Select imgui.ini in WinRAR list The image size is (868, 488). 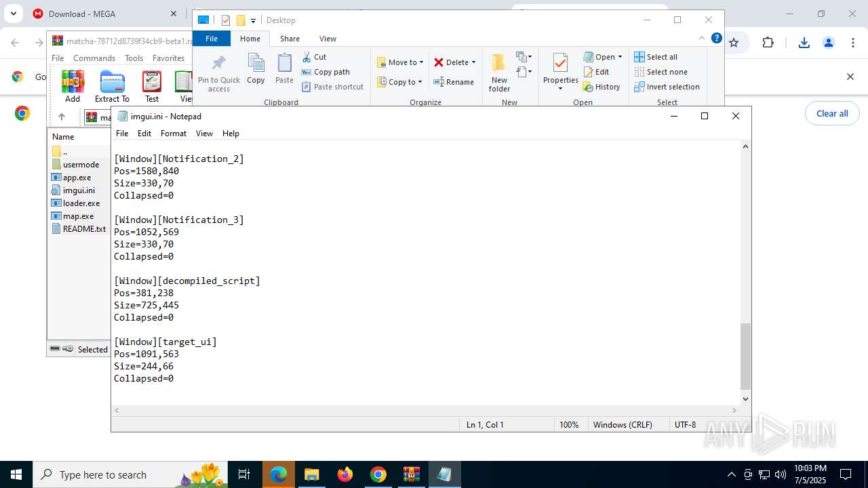79,190
